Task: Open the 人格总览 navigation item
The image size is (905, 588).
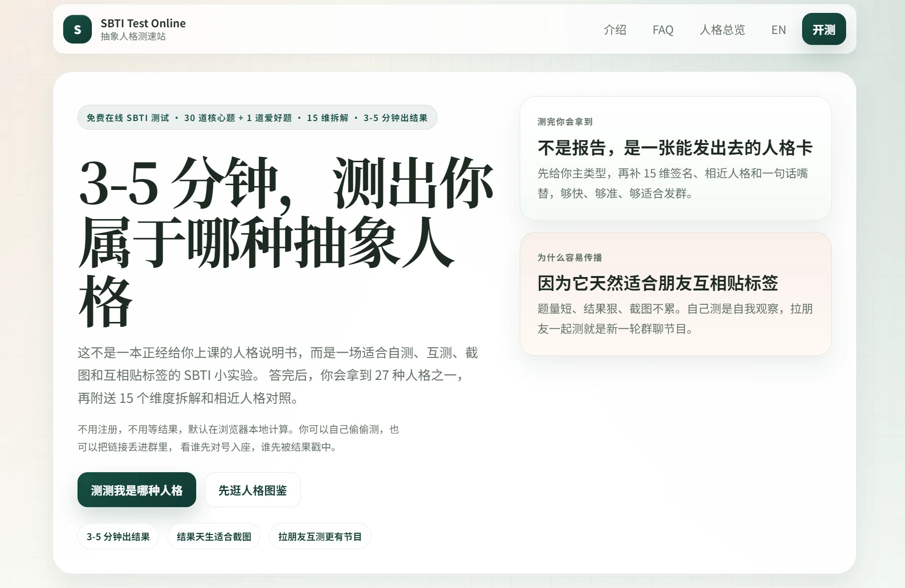Action: [722, 30]
